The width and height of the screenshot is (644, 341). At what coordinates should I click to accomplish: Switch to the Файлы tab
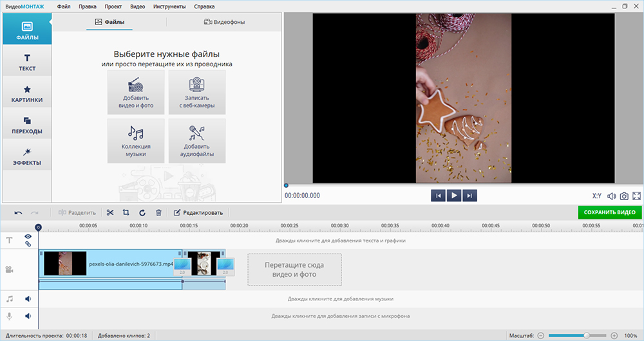pyautogui.click(x=109, y=22)
